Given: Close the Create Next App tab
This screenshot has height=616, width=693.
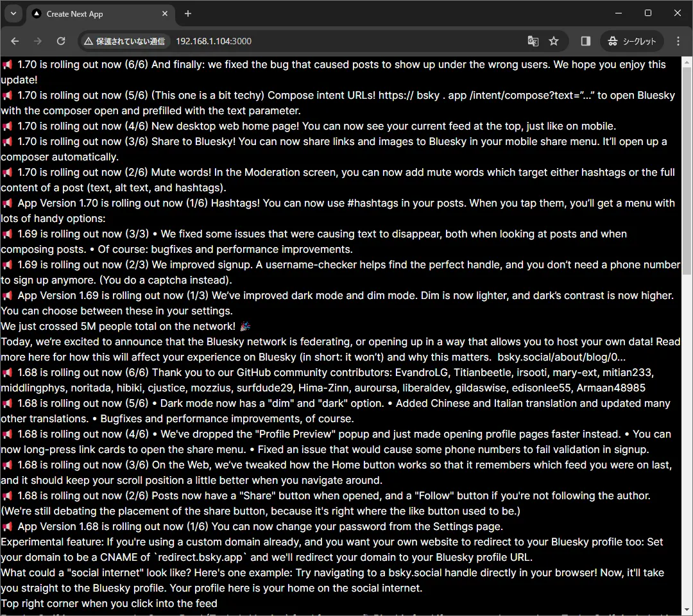Looking at the screenshot, I should pos(165,13).
